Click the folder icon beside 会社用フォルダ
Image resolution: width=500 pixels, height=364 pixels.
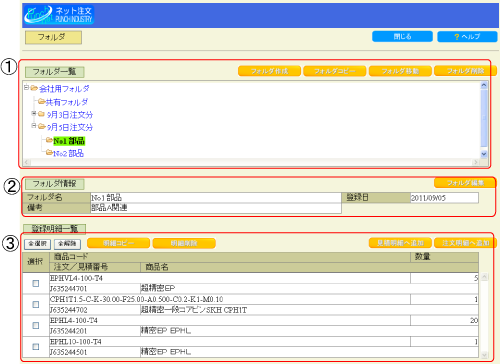click(x=34, y=88)
